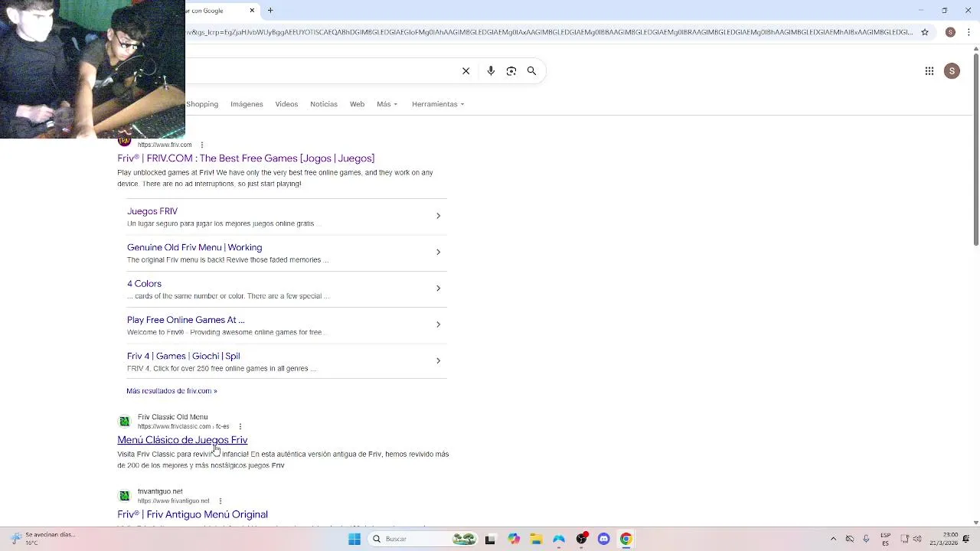The width and height of the screenshot is (980, 551).
Task: Open the Más filter dropdown
Action: pos(387,104)
